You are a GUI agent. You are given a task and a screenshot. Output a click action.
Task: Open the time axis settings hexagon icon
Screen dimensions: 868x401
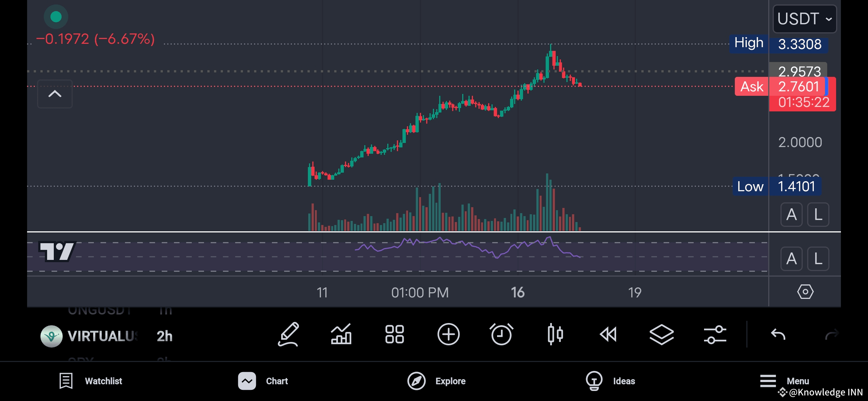tap(805, 292)
